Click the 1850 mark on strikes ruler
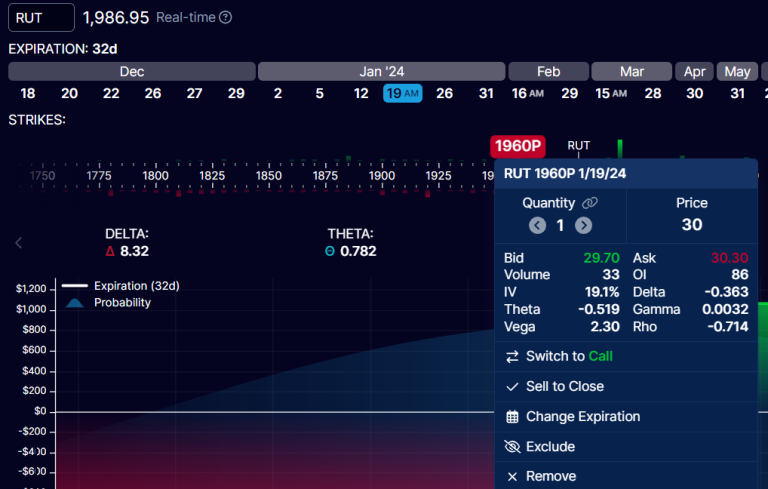 pyautogui.click(x=268, y=175)
